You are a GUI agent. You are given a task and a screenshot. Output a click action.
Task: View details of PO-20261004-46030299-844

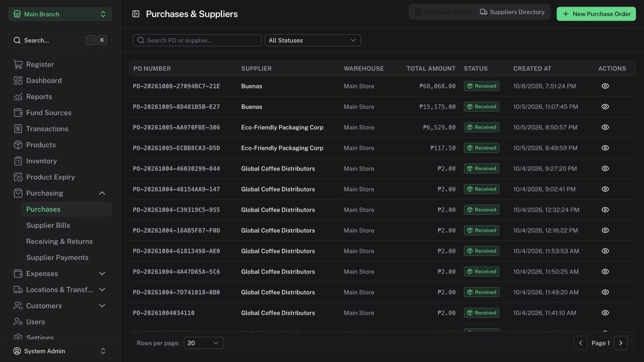pos(605,168)
